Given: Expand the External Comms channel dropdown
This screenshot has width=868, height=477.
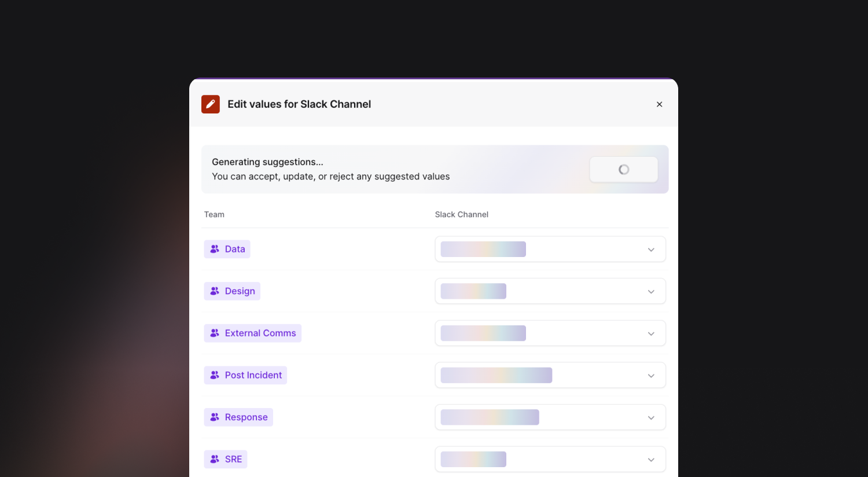Looking at the screenshot, I should [651, 333].
